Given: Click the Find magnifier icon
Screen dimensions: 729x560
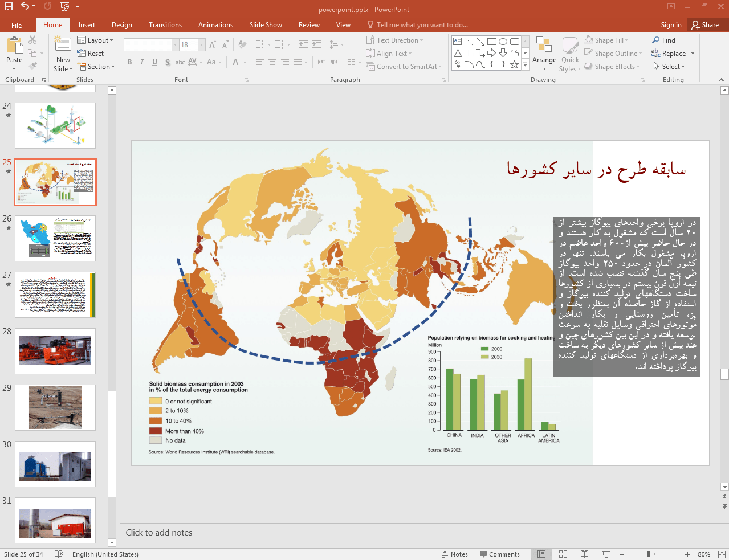Looking at the screenshot, I should click(x=657, y=40).
